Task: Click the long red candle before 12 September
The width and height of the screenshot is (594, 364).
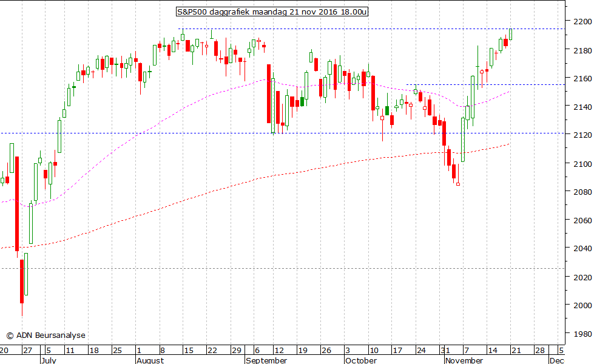Action: 269,93
